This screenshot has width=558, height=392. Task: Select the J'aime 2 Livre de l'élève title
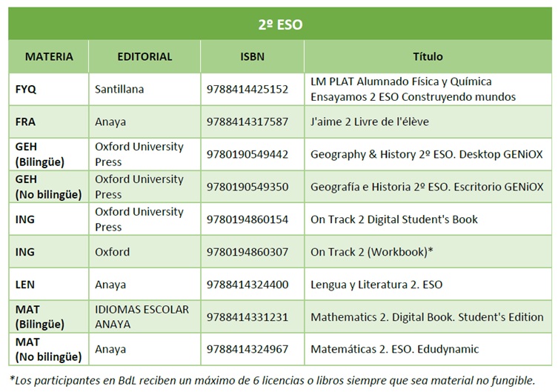tap(369, 122)
